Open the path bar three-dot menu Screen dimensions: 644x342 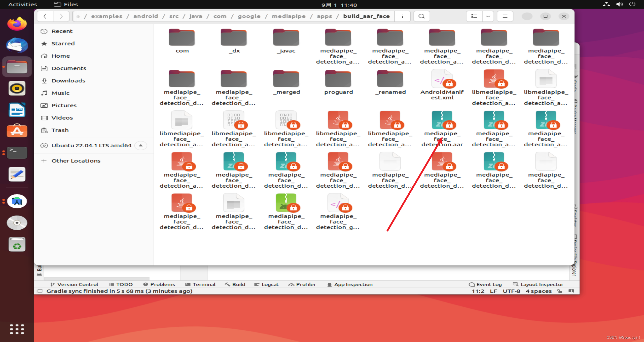pos(402,16)
